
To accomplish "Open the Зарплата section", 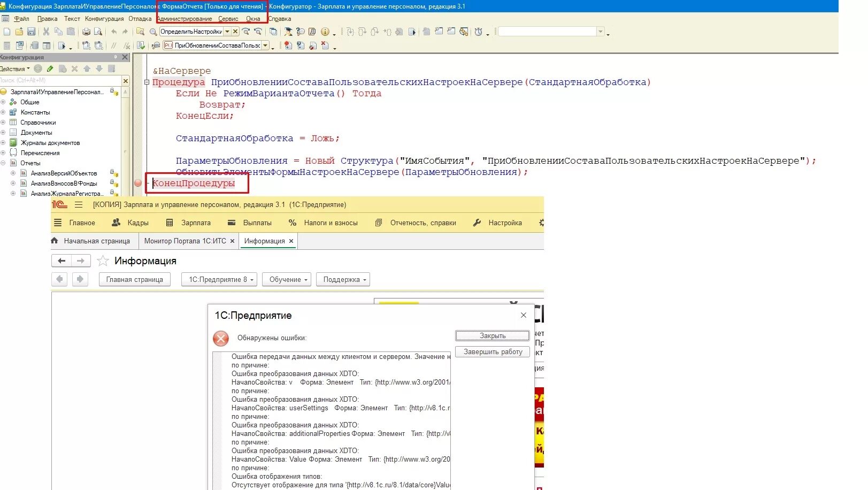I will point(188,223).
